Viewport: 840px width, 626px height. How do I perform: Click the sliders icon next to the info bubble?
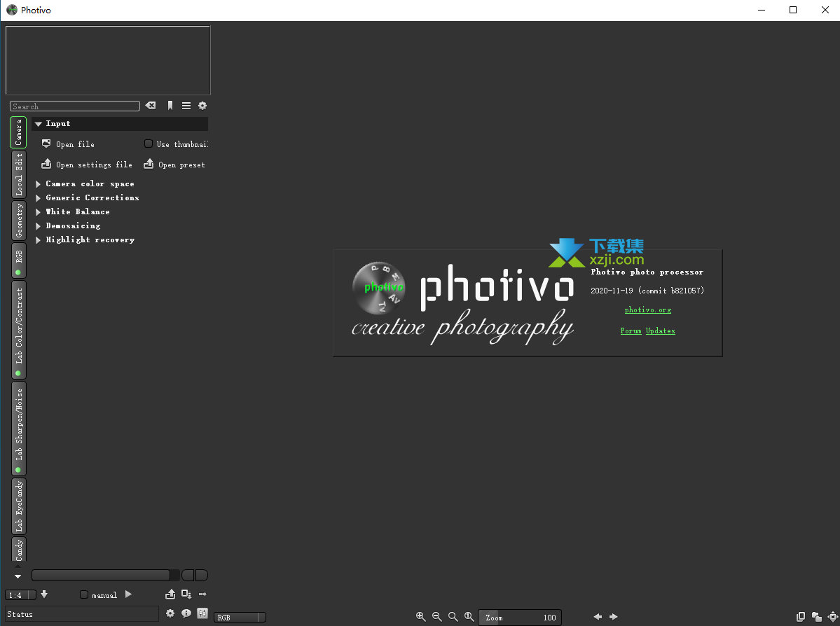[202, 613]
